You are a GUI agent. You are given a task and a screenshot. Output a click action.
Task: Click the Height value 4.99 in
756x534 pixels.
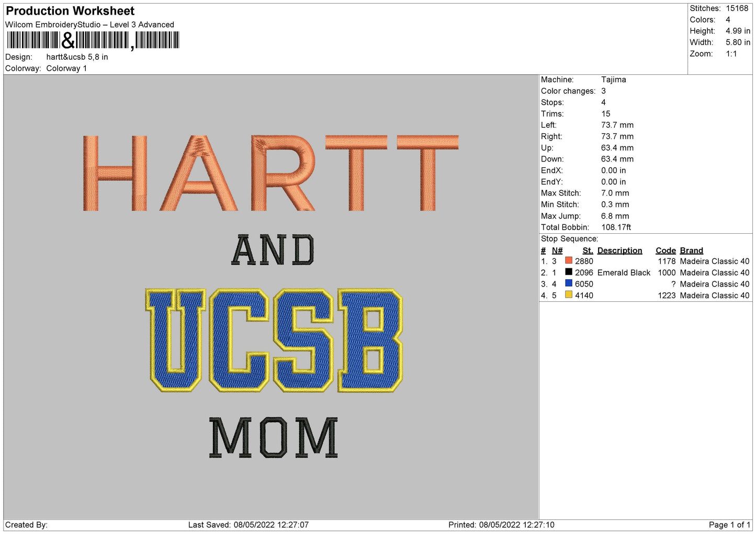coord(738,31)
